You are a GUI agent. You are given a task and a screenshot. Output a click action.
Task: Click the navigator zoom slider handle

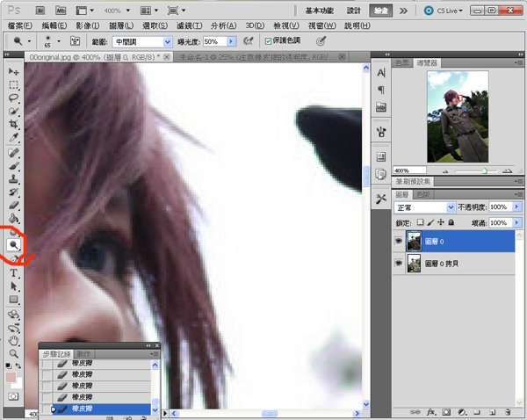tap(484, 170)
